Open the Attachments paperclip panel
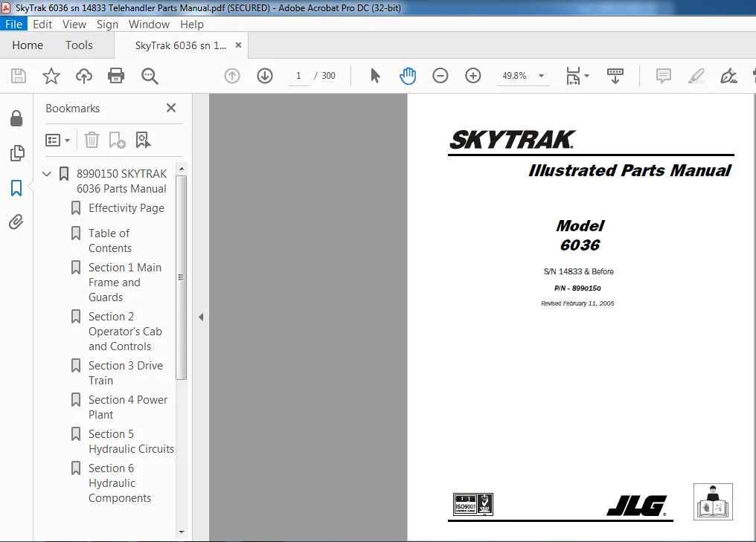The height and width of the screenshot is (542, 756). pyautogui.click(x=16, y=222)
